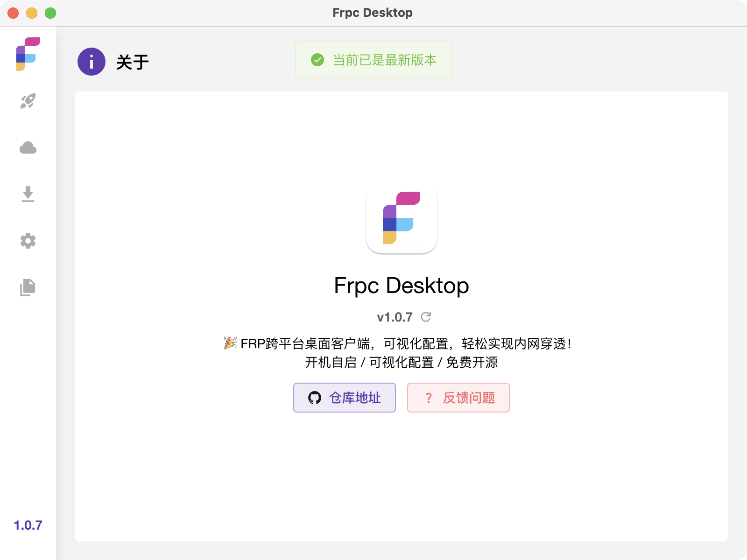Click the Frpc logo in the sidebar

point(28,54)
